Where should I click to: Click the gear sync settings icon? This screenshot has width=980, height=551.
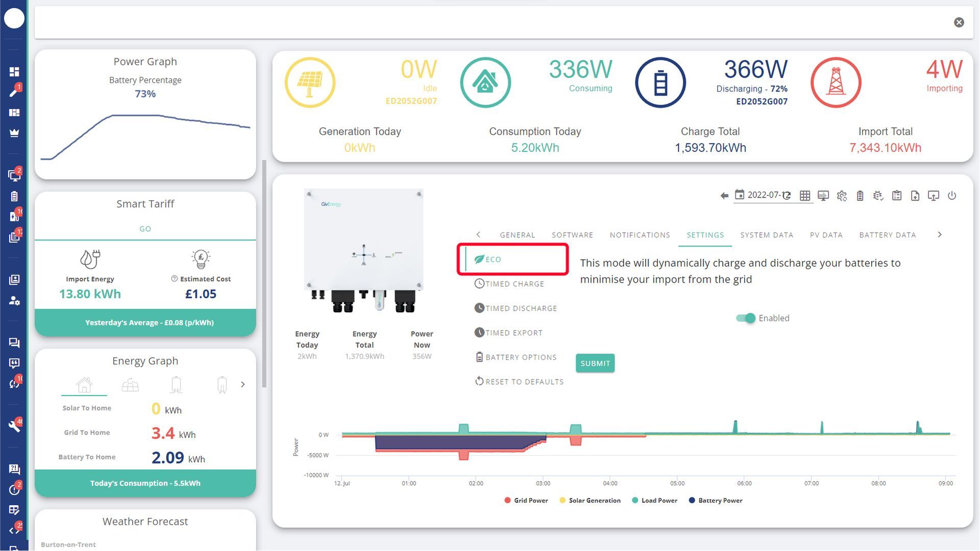point(842,195)
